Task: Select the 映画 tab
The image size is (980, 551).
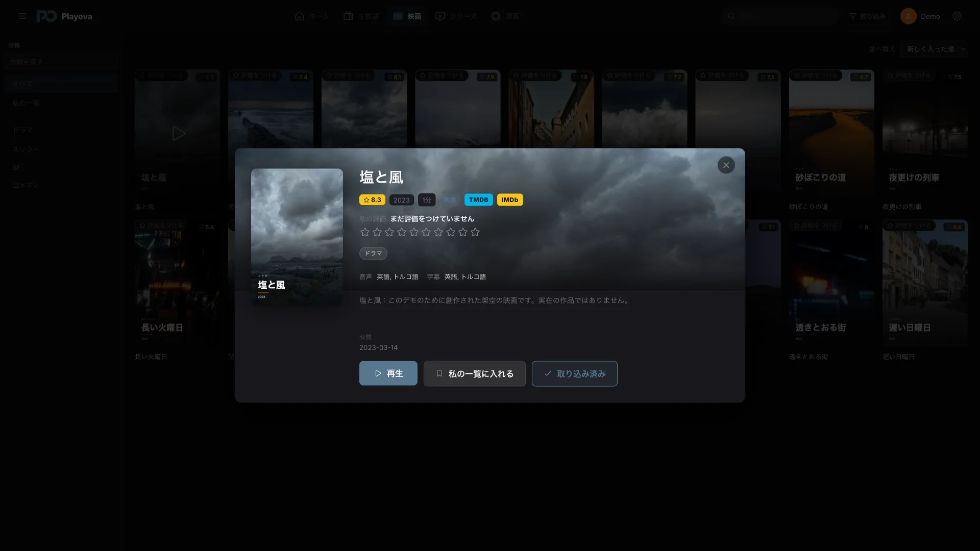Action: click(407, 16)
